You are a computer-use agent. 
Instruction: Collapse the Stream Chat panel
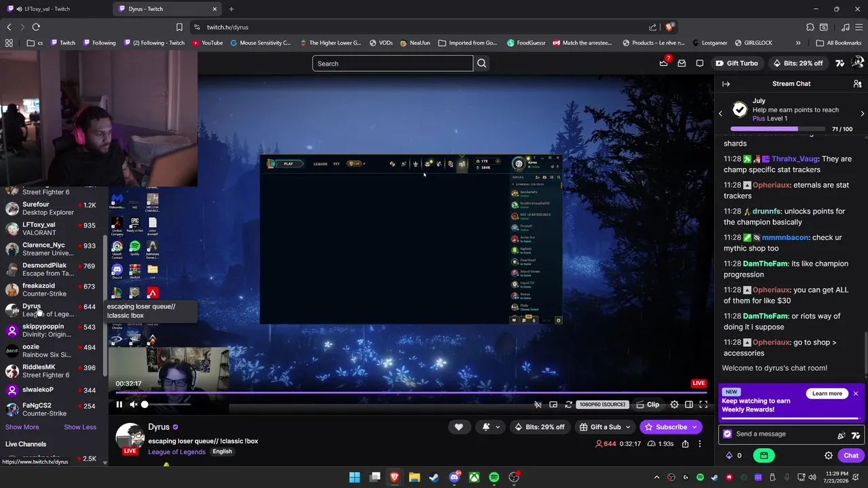[726, 84]
